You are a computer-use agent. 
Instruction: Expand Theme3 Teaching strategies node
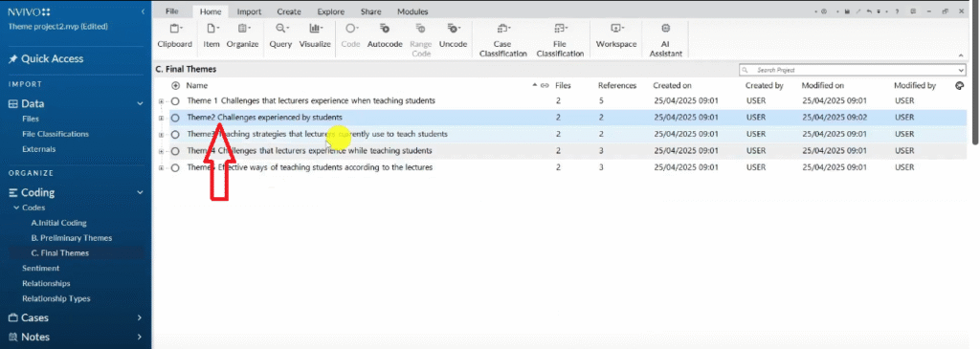(161, 134)
